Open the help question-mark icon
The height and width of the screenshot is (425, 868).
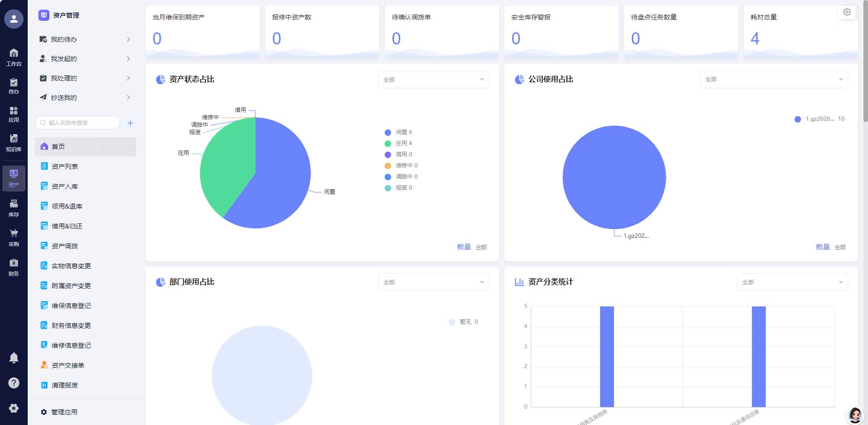(14, 382)
